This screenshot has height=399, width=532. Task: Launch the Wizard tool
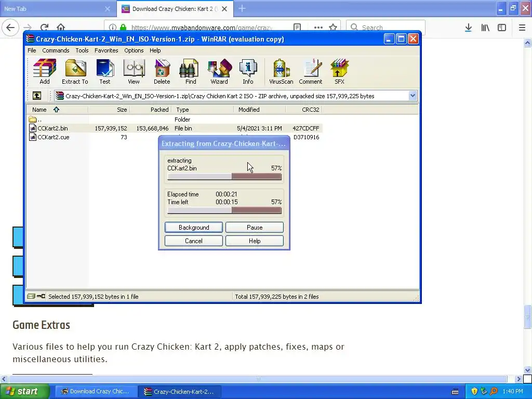tap(219, 72)
